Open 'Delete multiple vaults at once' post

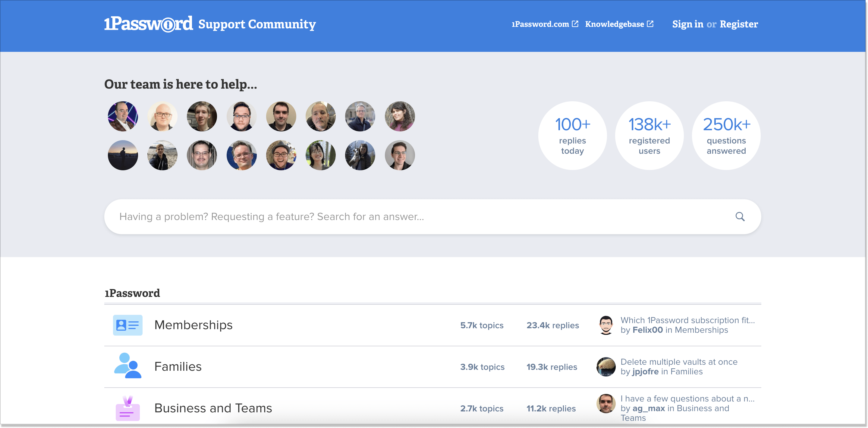(x=679, y=362)
